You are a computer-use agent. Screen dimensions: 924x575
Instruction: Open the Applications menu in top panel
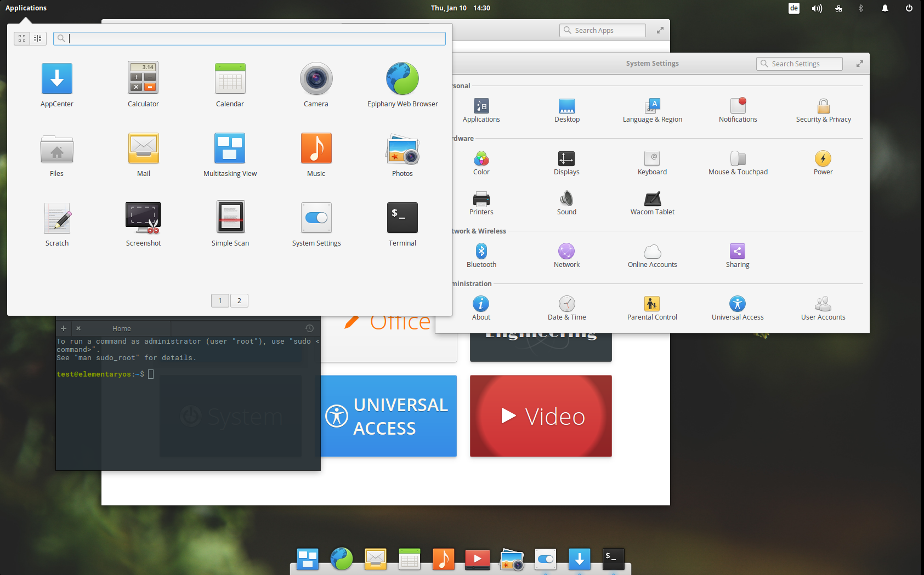pos(26,8)
